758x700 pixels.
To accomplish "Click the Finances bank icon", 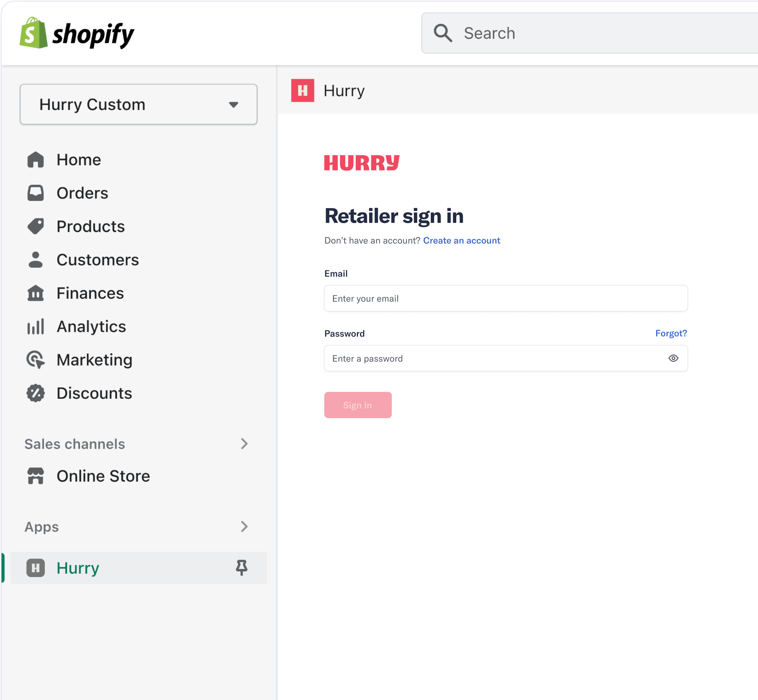I will 36,293.
